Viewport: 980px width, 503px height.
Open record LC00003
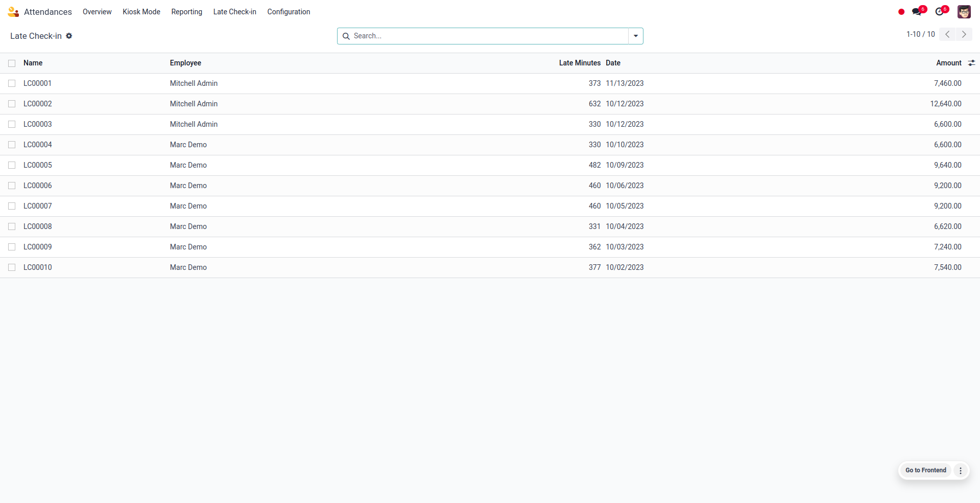[38, 124]
